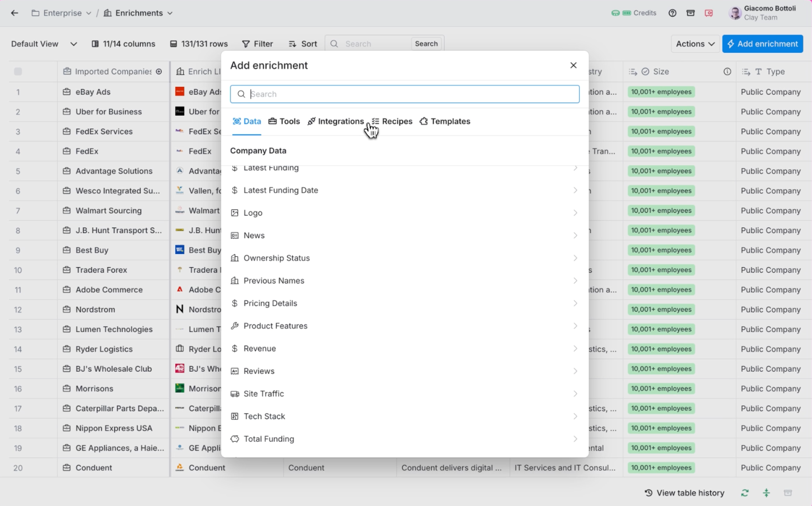Click the info icon in the Size column header
The height and width of the screenshot is (506, 812).
(x=727, y=72)
